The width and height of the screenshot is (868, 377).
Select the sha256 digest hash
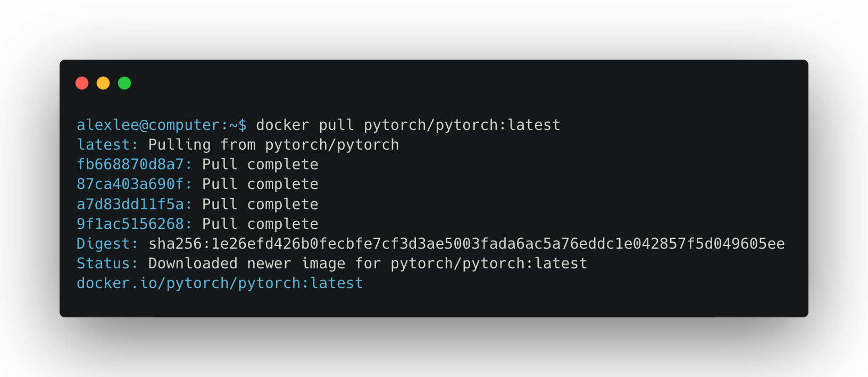[x=465, y=243]
